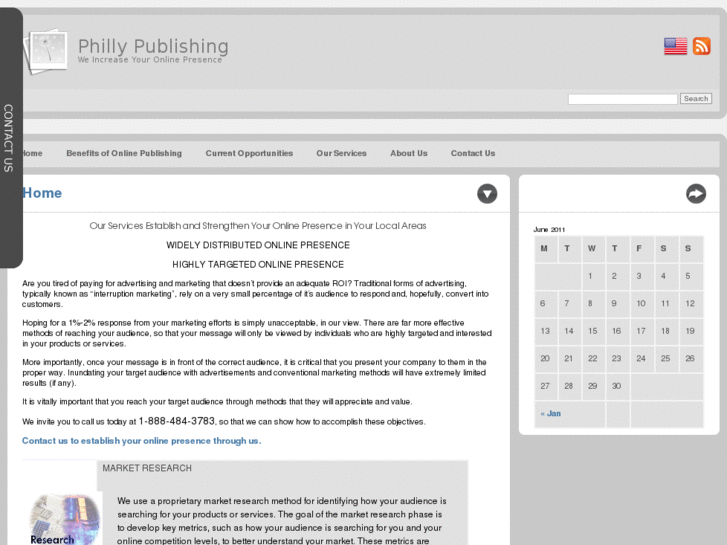Open Current Opportunities menu item
Image resolution: width=727 pixels, height=545 pixels.
[249, 153]
